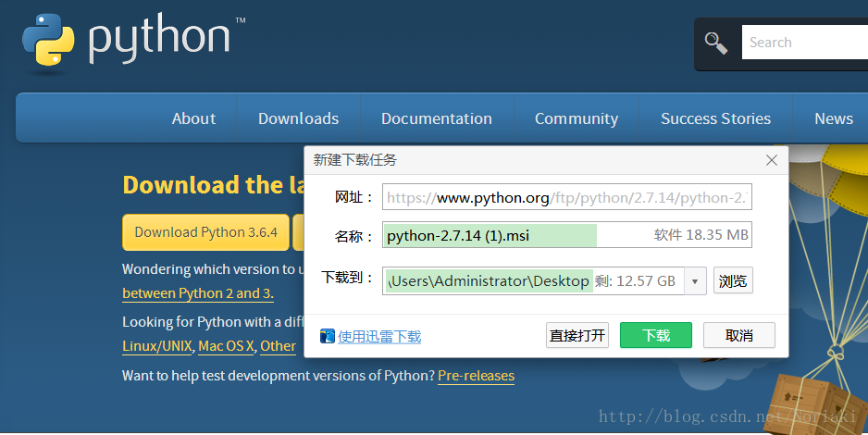Click the file name field python-2.7.14 (1).msi
Image resolution: width=868 pixels, height=435 pixels.
(567, 236)
